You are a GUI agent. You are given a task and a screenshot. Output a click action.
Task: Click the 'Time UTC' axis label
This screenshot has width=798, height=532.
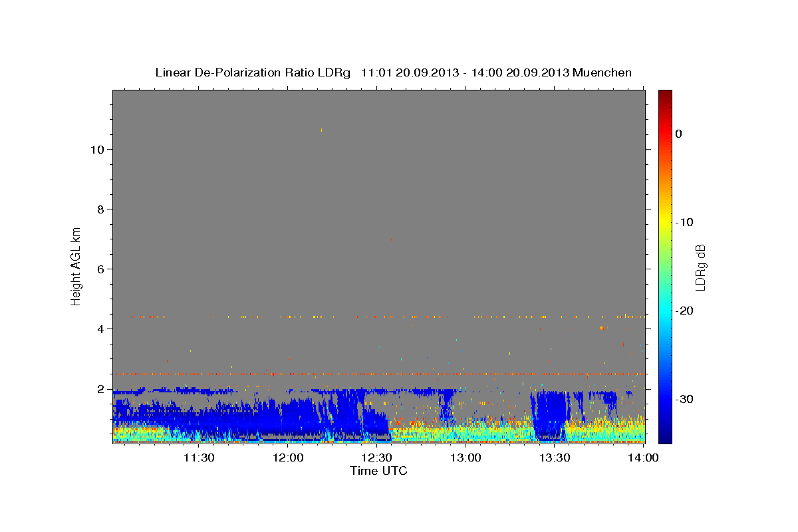[378, 471]
